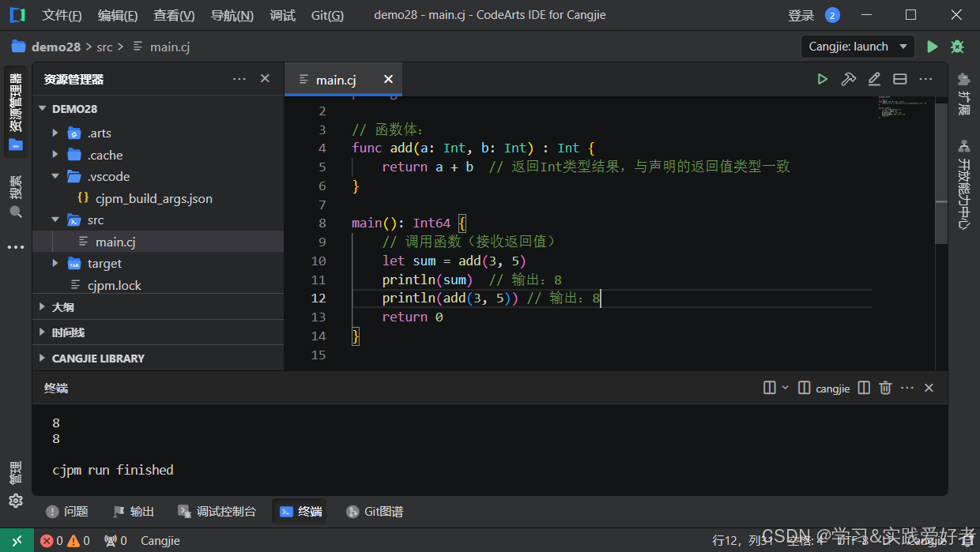Click the new terminal split icon
Image resolution: width=980 pixels, height=552 pixels.
click(x=769, y=388)
